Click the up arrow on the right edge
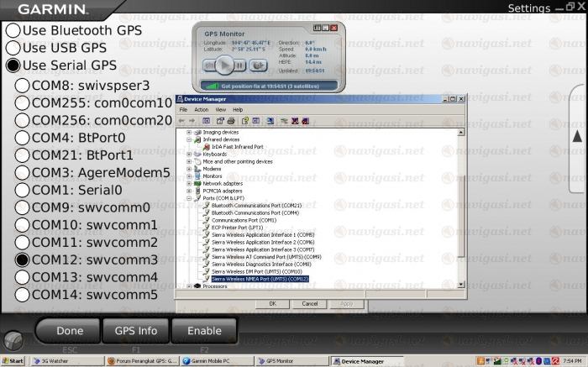Screen dimensions: 588x367 578,135
